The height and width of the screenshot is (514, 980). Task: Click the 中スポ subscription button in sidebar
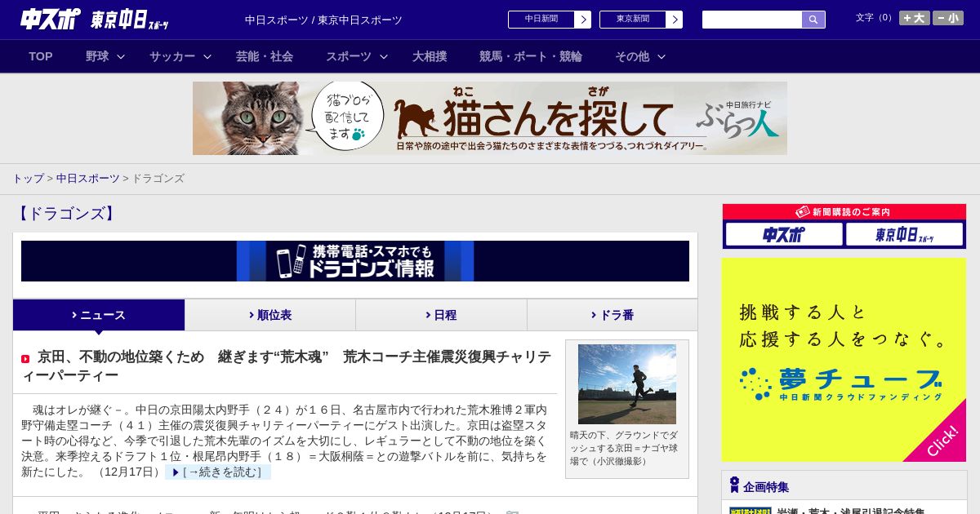[784, 235]
